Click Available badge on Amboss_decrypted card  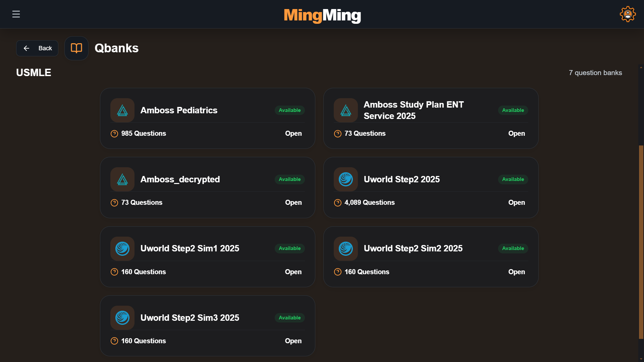pyautogui.click(x=290, y=179)
